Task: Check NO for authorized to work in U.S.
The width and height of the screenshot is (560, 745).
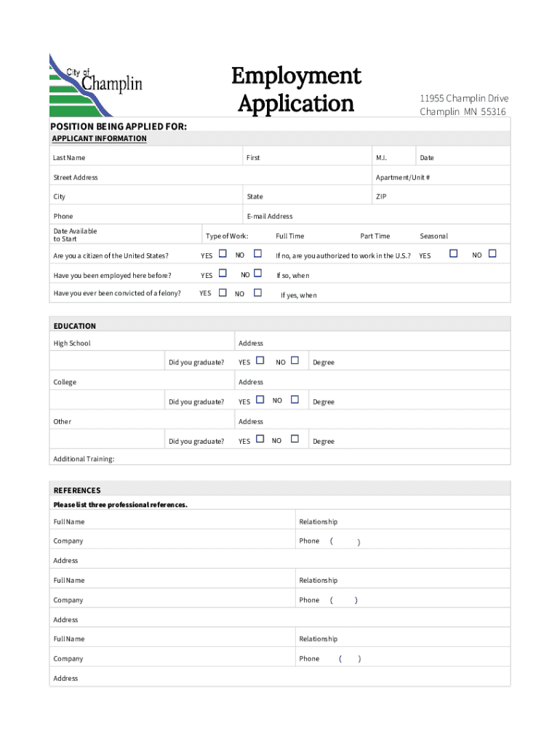Action: [492, 254]
